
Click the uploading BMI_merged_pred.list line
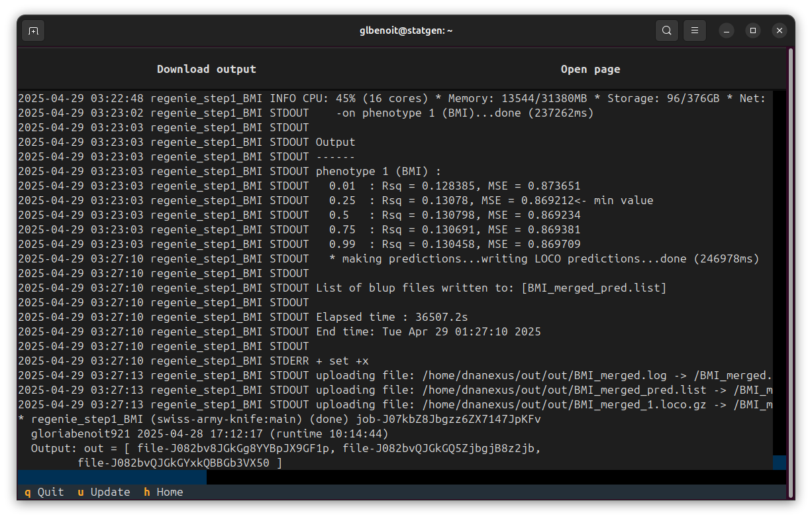click(x=395, y=390)
